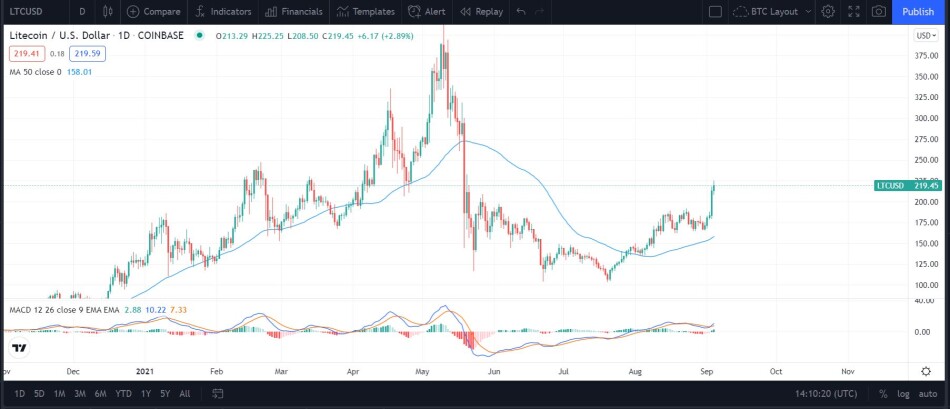This screenshot has width=950, height=409.
Task: Toggle log scale mode
Action: [903, 394]
